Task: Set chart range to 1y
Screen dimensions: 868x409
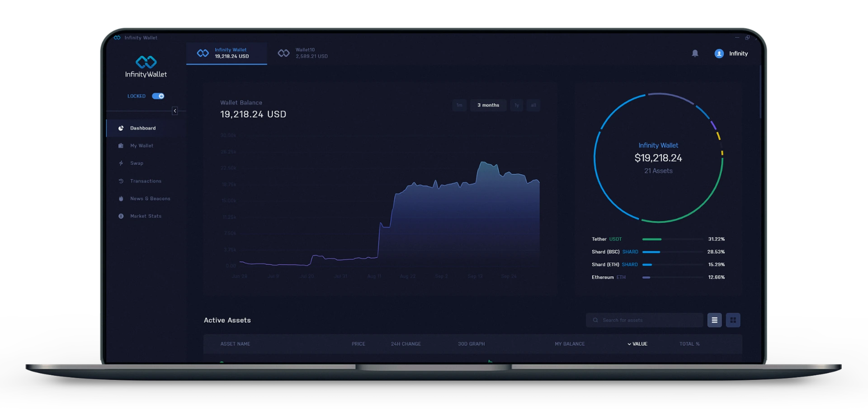Action: pyautogui.click(x=517, y=105)
